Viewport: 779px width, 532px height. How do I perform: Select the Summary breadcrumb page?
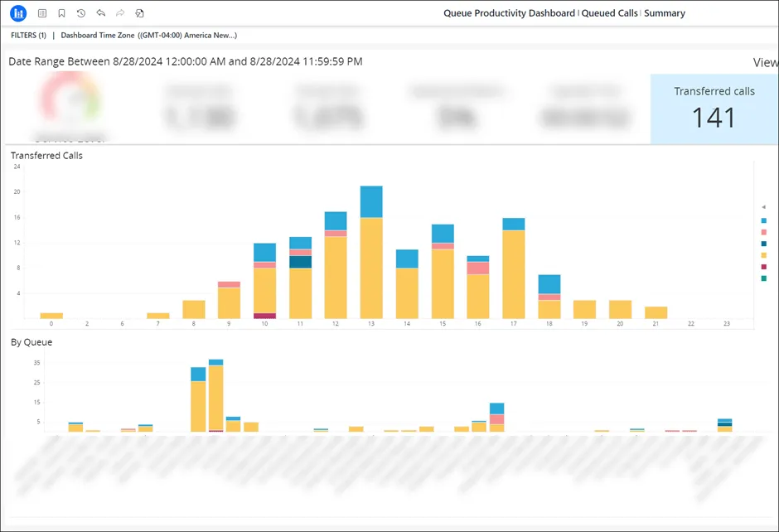(x=665, y=13)
